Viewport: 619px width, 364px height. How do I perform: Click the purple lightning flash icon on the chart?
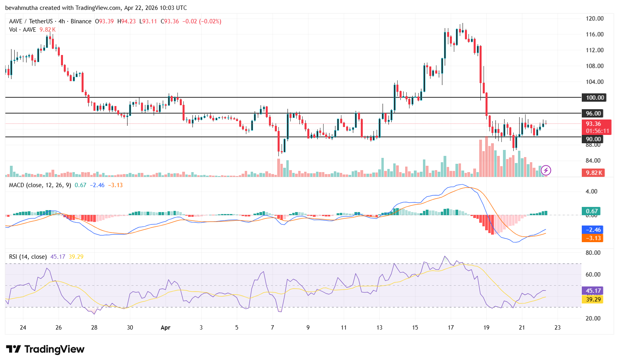[x=546, y=171]
